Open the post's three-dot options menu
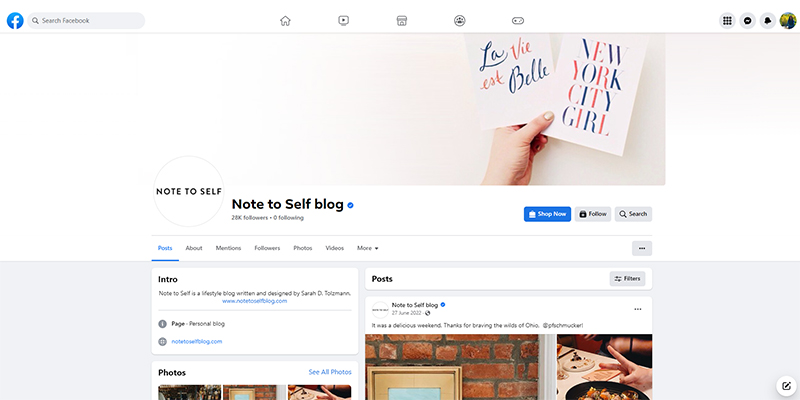This screenshot has height=400, width=800. point(638,309)
